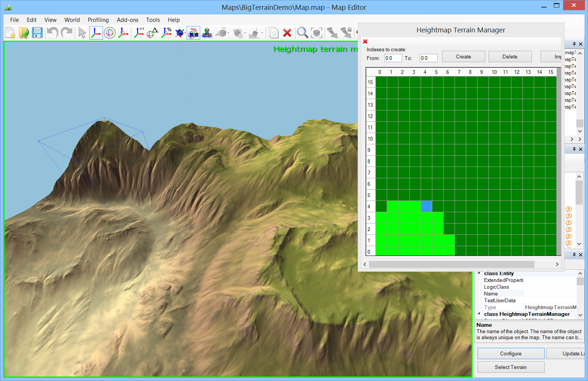This screenshot has width=588, height=381.
Task: Open the Add-ons menu
Action: 127,20
